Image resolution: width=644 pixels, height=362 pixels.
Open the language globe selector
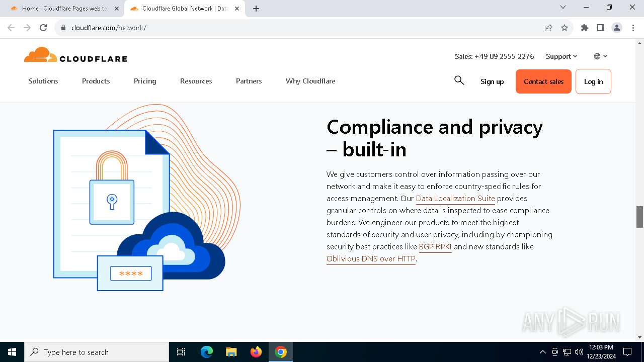pos(601,56)
